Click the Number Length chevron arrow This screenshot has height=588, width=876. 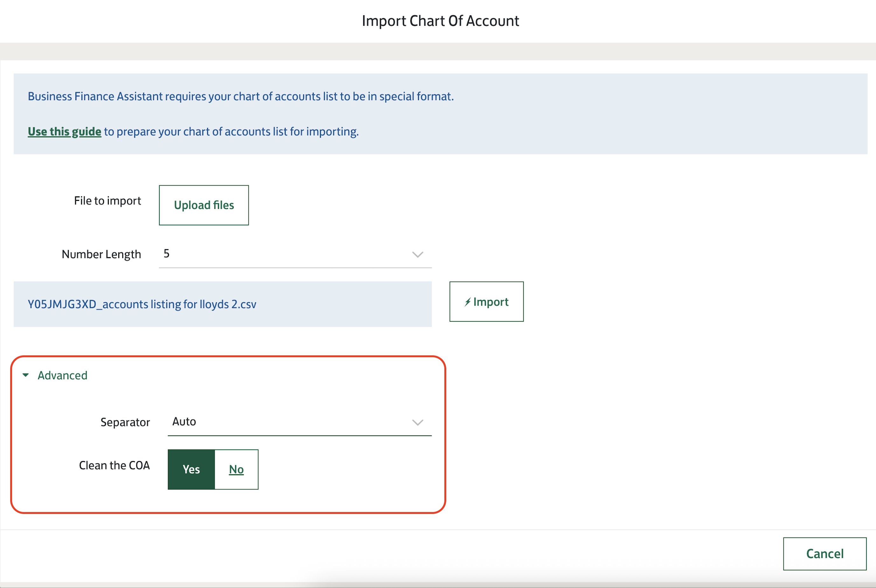point(418,255)
